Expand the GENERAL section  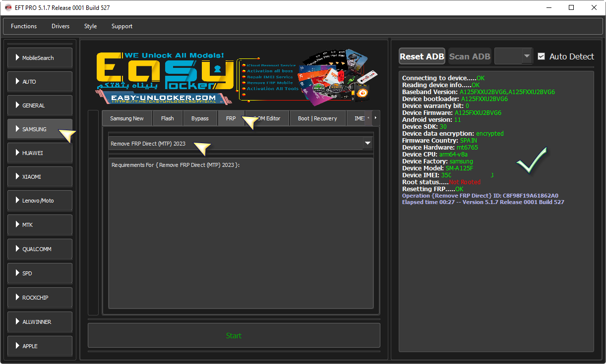click(x=40, y=105)
